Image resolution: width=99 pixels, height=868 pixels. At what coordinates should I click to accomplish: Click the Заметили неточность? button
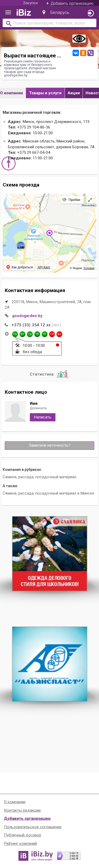click(x=49, y=446)
